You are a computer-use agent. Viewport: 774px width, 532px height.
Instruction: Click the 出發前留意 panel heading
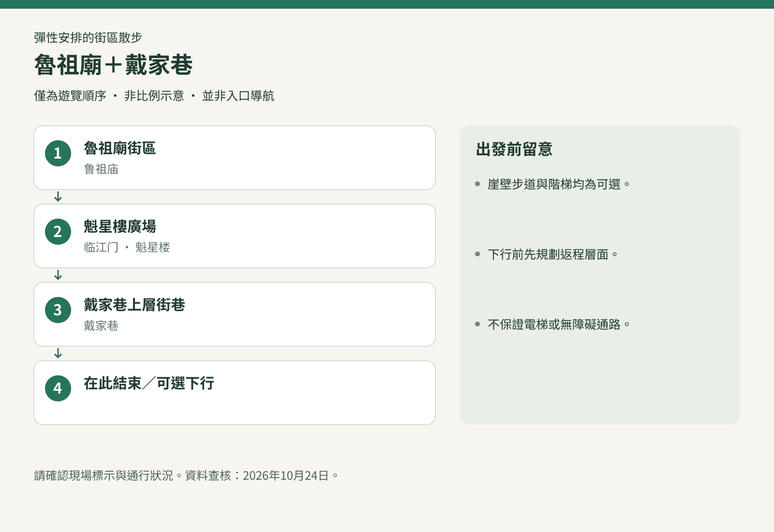point(514,149)
